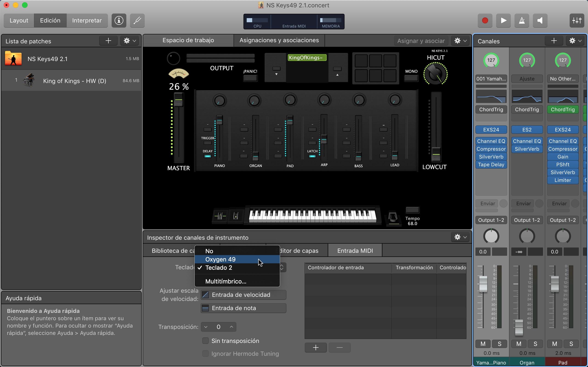Screen dimensions: 588x367
Task: Select Oxygen 49 from keyboard menu
Action: [220, 259]
